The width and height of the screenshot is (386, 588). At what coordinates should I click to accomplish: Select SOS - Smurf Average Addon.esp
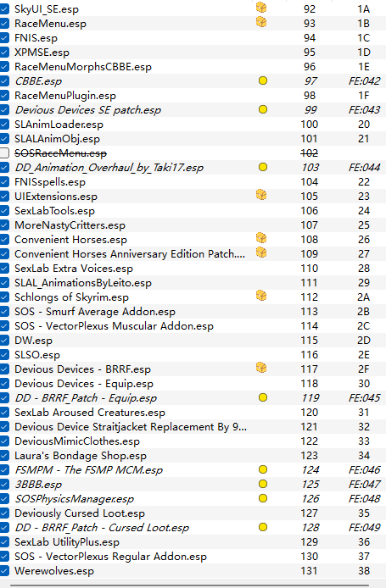(x=95, y=312)
